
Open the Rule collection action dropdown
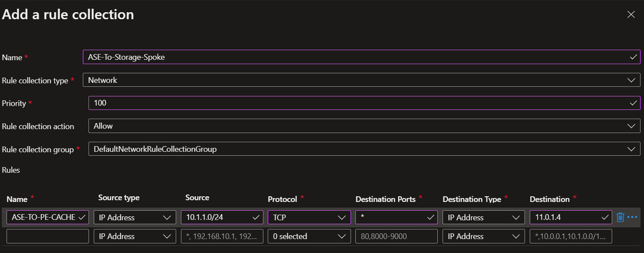[364, 126]
